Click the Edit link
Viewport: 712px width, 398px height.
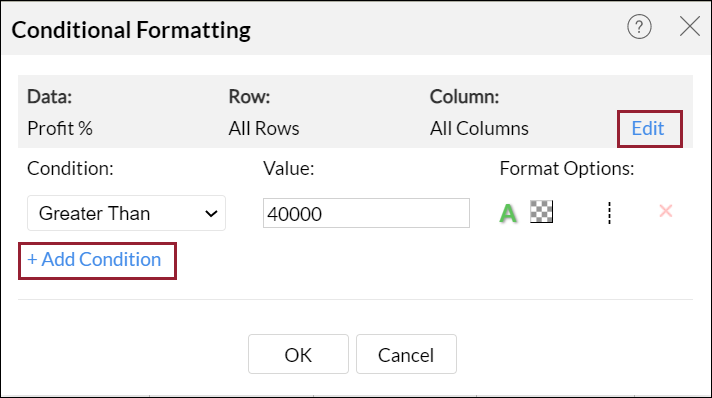(x=648, y=129)
